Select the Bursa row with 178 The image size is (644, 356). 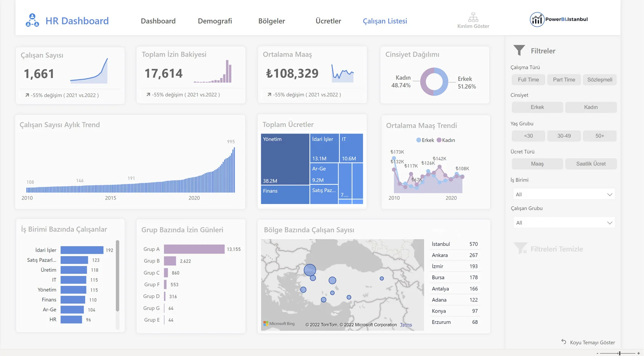pos(454,277)
